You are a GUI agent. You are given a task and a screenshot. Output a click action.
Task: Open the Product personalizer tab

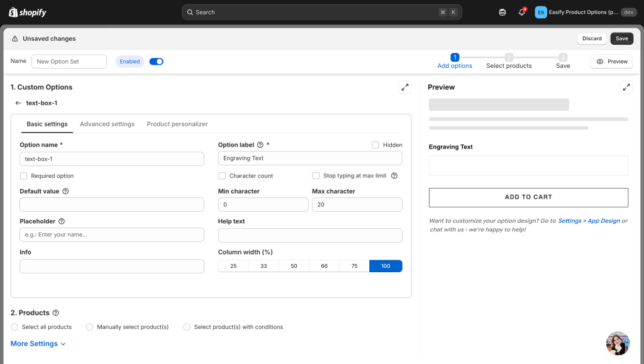click(177, 124)
